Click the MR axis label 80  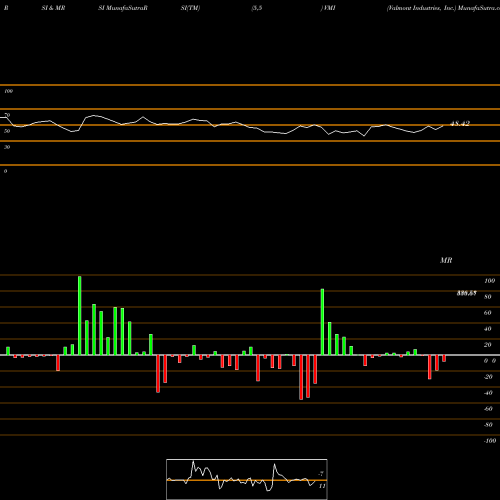click(x=488, y=297)
